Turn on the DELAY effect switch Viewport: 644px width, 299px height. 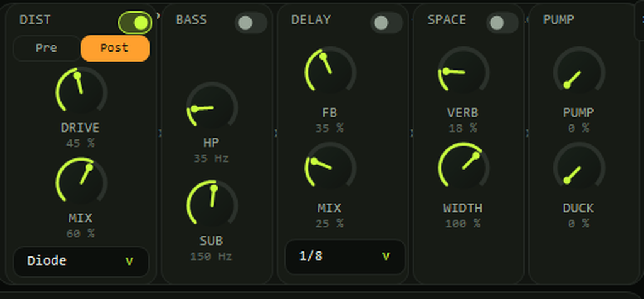coord(387,23)
